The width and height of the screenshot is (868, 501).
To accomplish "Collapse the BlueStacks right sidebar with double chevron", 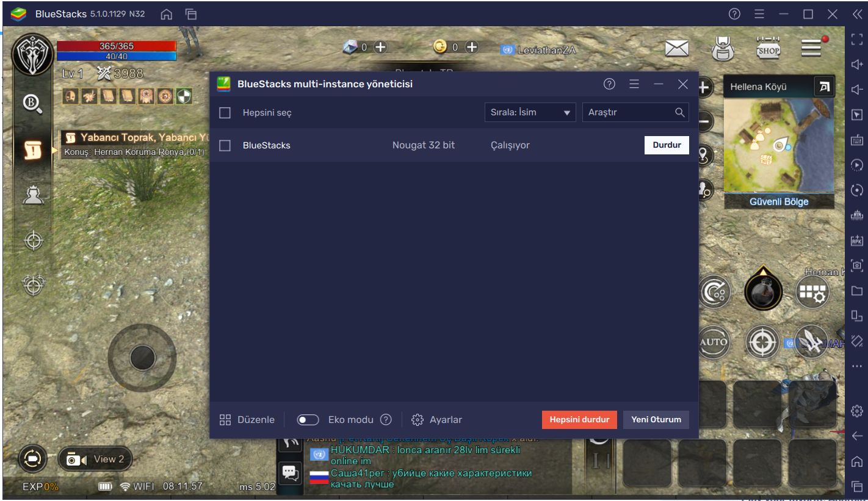I will (x=856, y=14).
